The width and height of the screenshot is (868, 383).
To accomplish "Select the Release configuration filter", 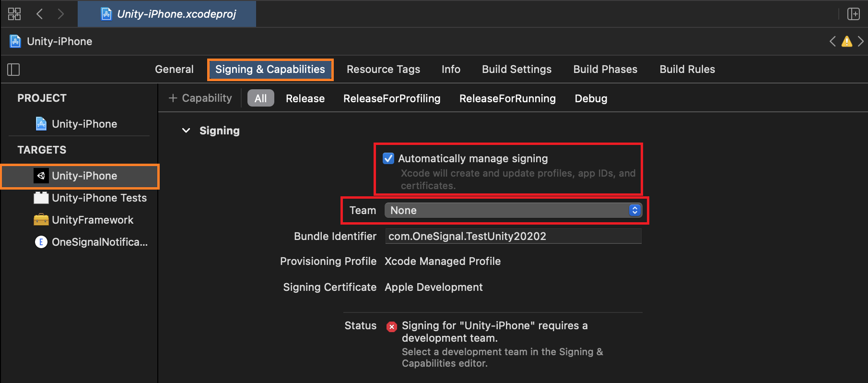I will point(305,98).
